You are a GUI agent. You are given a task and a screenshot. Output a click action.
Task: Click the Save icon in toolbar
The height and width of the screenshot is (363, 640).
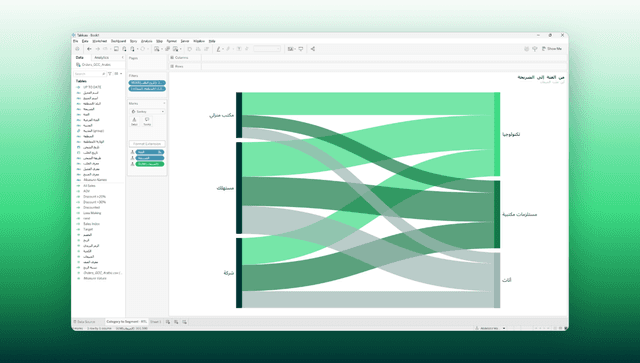116,49
